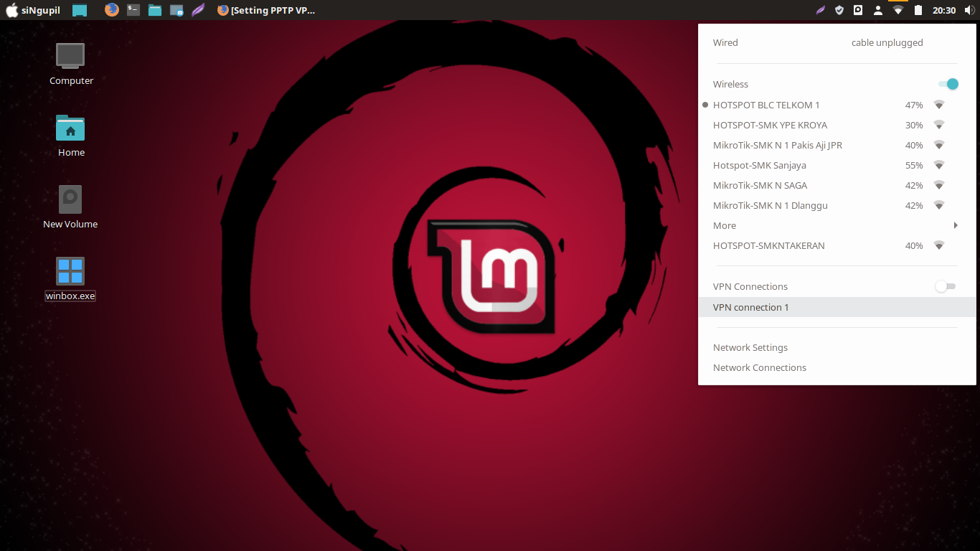Open the file manager from the panel
Viewport: 980px width, 551px height.
click(x=154, y=10)
